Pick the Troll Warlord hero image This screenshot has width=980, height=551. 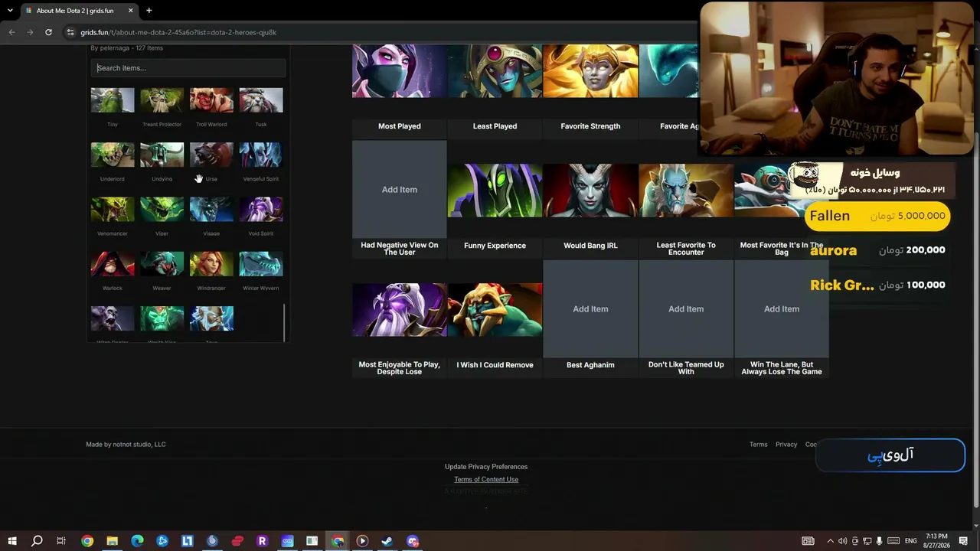tap(211, 100)
